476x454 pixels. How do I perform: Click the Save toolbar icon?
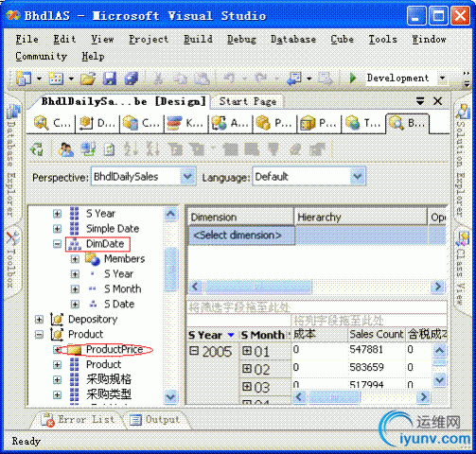[109, 78]
